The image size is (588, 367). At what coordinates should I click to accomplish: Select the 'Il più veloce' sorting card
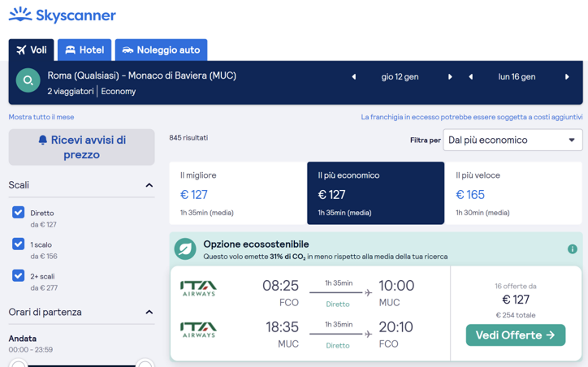pos(513,193)
